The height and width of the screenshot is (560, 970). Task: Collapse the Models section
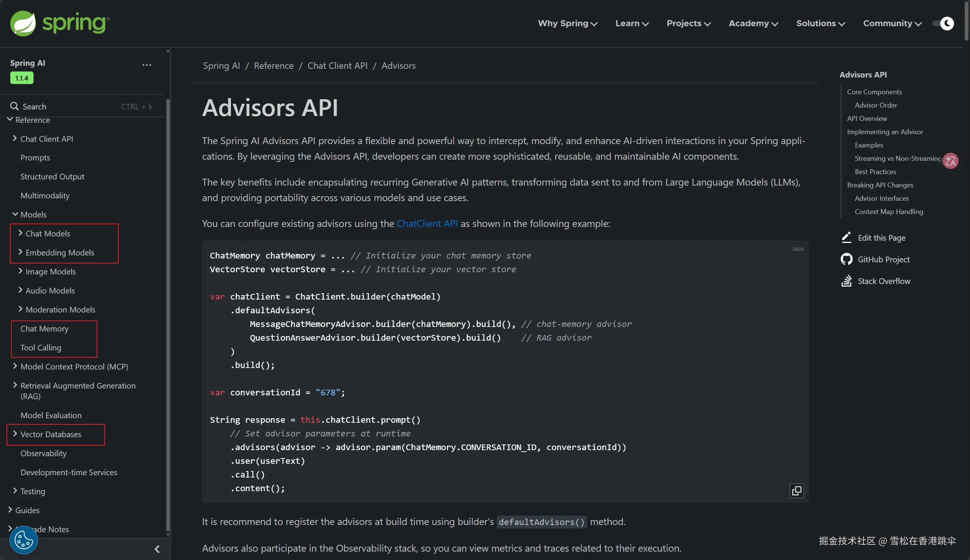[x=15, y=214]
